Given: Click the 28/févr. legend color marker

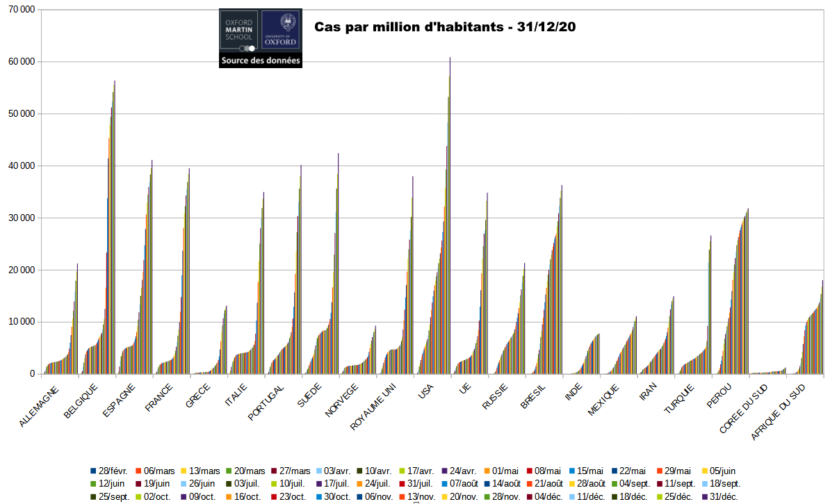Looking at the screenshot, I should click(x=93, y=471).
